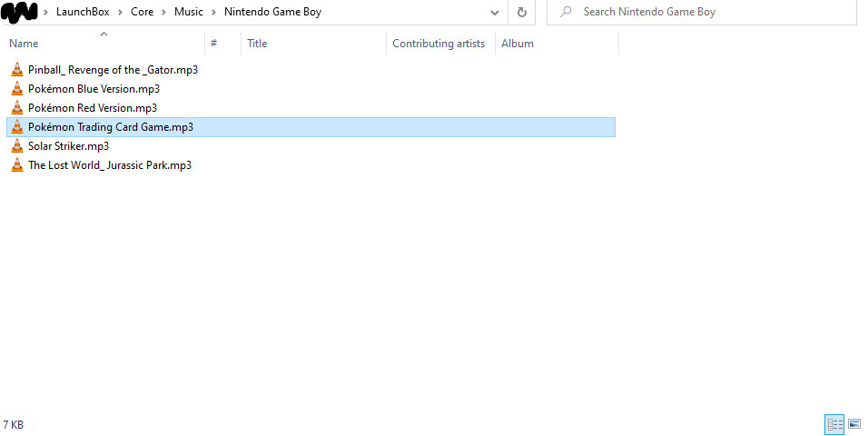
Task: Go to Core folder in breadcrumb
Action: pos(143,12)
